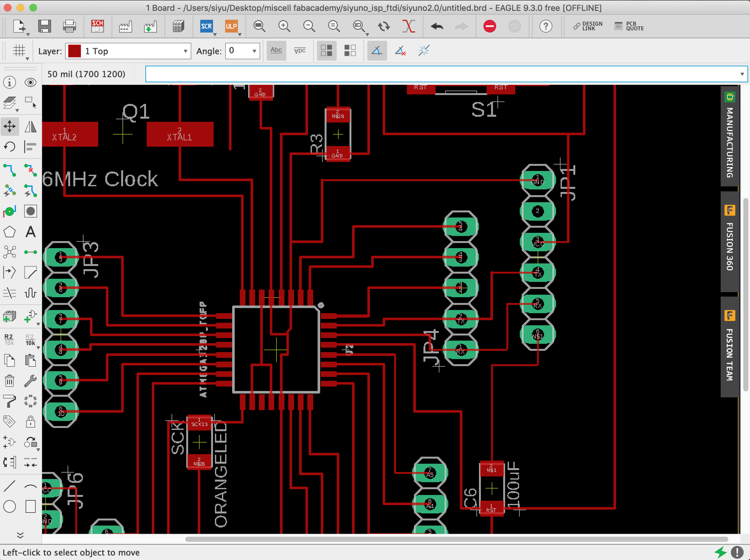Switch to schematic with SCH/BRD button
Image resolution: width=750 pixels, height=560 pixels.
tap(97, 26)
